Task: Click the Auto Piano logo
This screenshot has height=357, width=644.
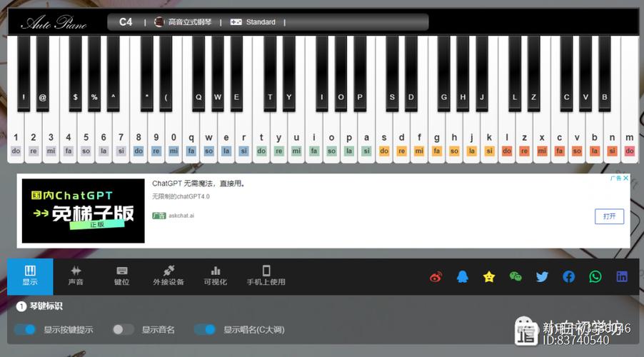Action: 54,22
